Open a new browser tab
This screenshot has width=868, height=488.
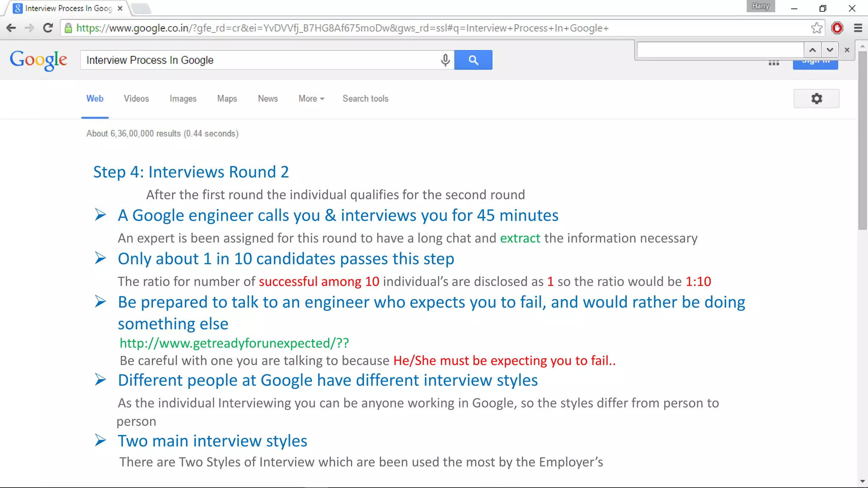(x=141, y=8)
